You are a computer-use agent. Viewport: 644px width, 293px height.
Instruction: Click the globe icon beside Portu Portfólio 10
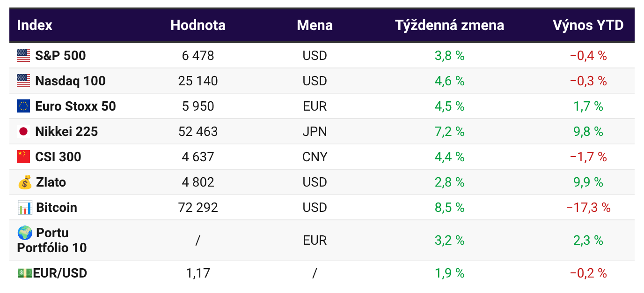(25, 233)
